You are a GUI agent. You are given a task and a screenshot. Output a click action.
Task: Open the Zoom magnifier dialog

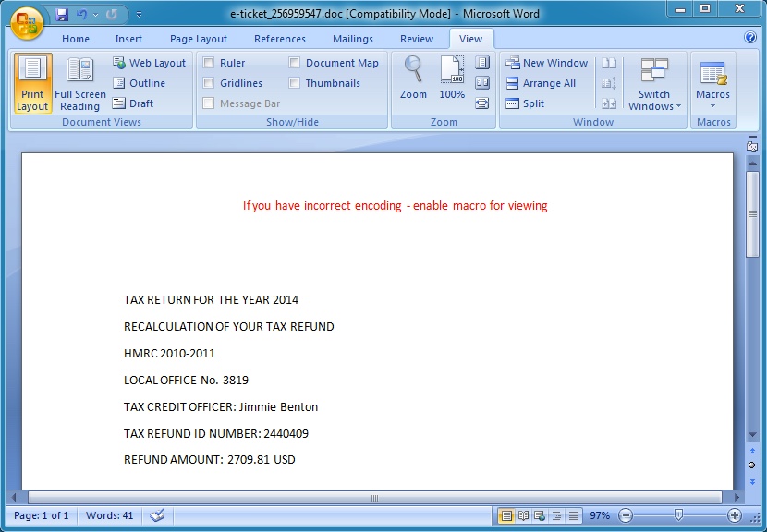click(413, 78)
